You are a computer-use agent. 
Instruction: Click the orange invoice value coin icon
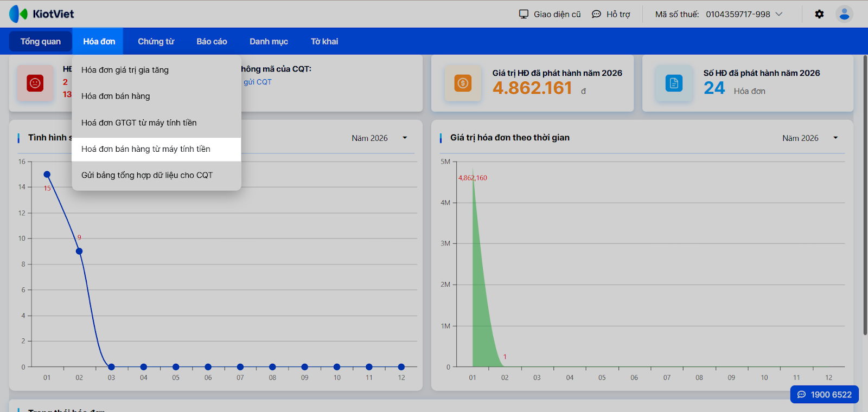[463, 83]
